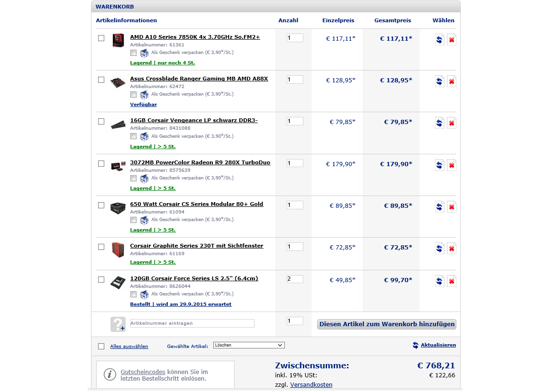
Task: Open the Gutscheincodes link
Action: 143,372
